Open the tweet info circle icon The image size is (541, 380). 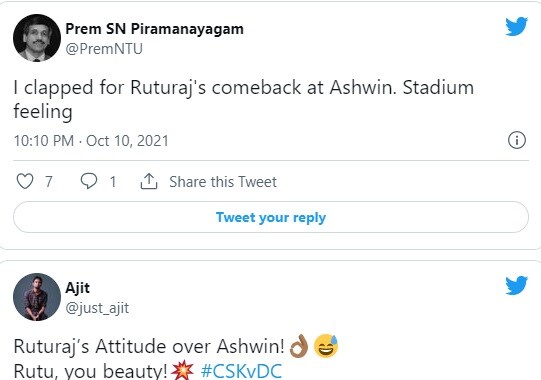pyautogui.click(x=517, y=140)
